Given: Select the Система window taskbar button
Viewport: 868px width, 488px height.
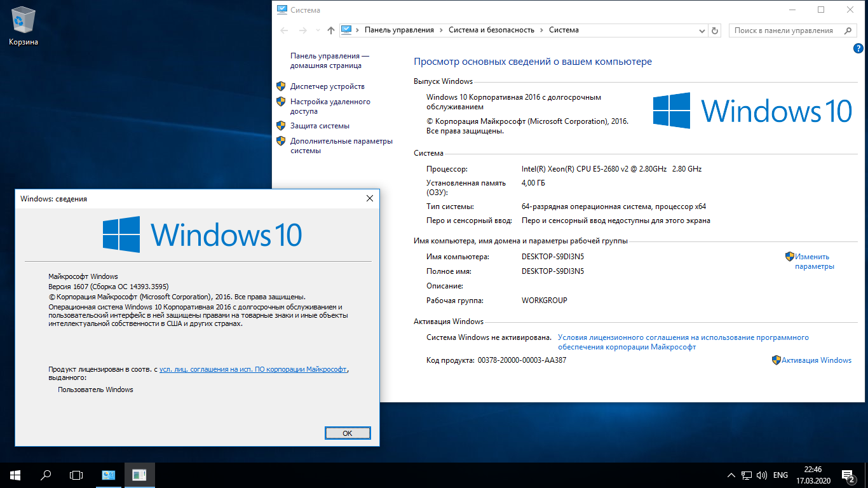Looking at the screenshot, I should pyautogui.click(x=109, y=475).
